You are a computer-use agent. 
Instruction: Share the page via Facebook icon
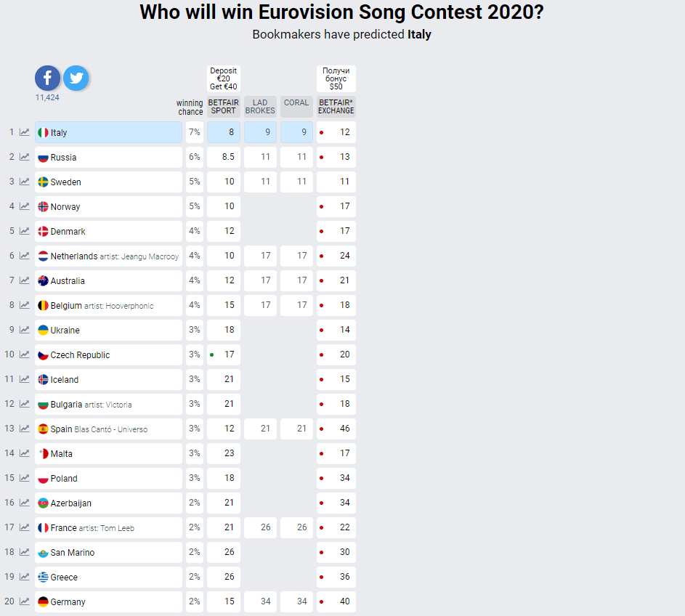point(48,78)
